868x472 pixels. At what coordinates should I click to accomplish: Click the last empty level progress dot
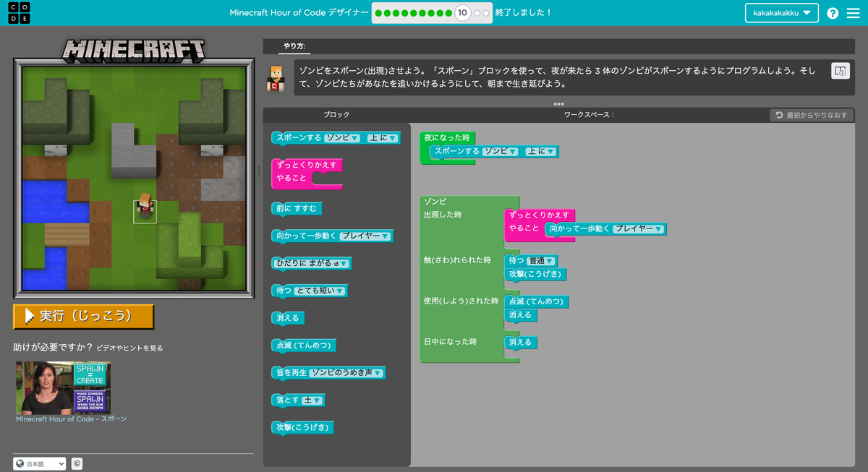coord(486,13)
